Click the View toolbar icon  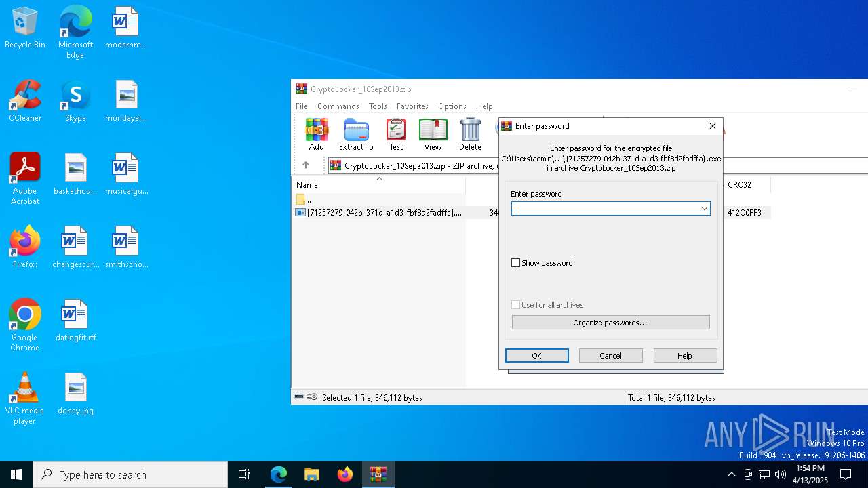[x=433, y=134]
